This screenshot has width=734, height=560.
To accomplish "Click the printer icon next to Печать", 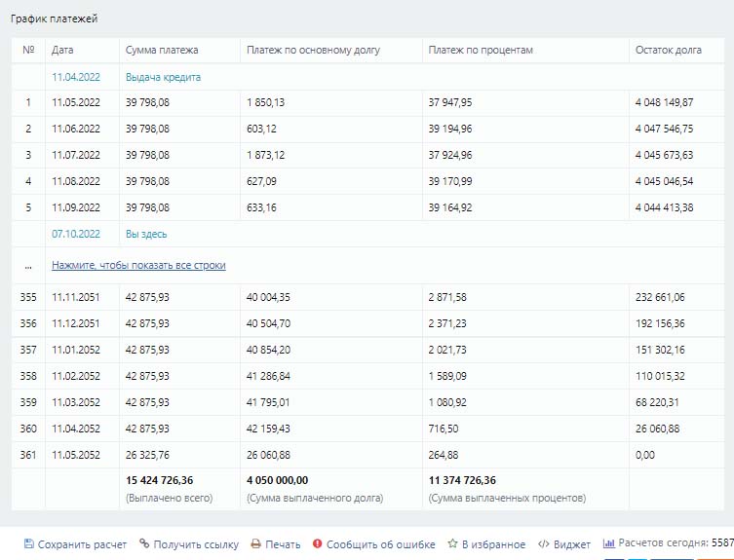I will coord(255,544).
